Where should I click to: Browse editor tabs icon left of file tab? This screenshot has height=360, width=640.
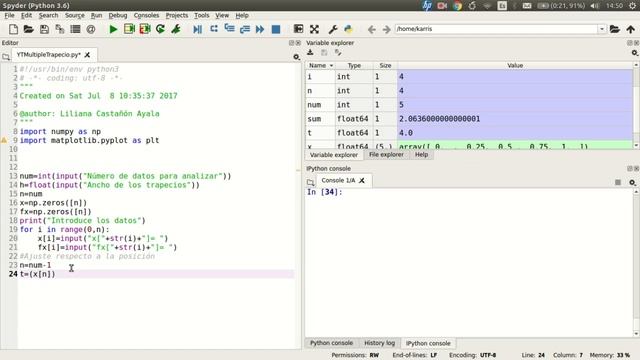click(x=6, y=57)
